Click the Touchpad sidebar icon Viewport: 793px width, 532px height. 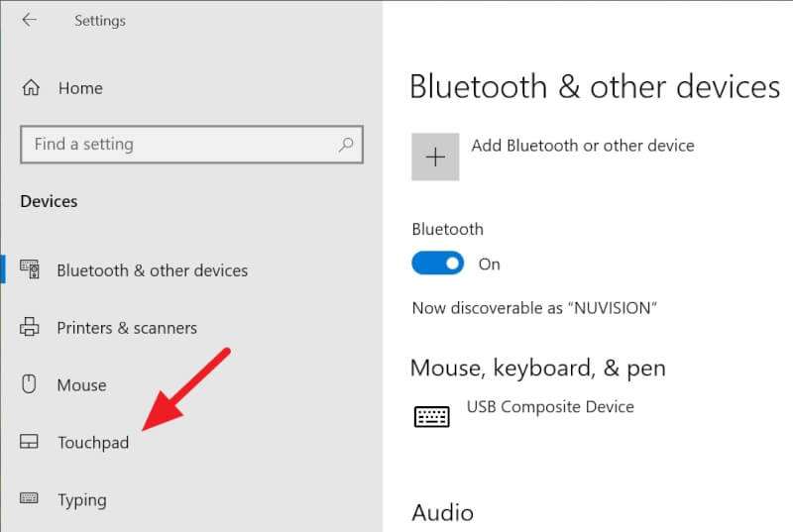(30, 442)
